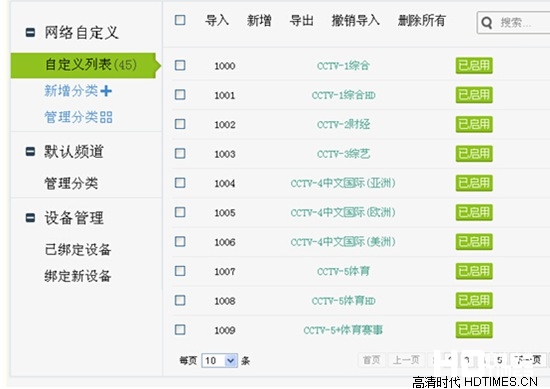Click 新增 in the toolbar
Viewport: 550px width, 389px height.
point(259,20)
